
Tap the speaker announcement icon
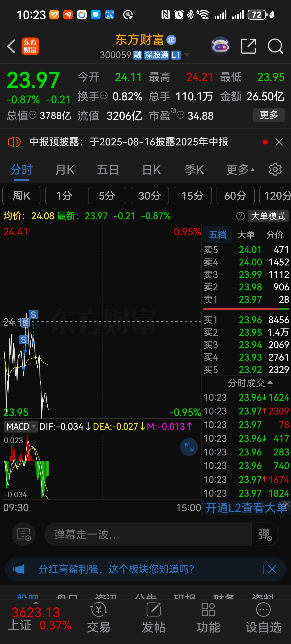click(x=14, y=142)
